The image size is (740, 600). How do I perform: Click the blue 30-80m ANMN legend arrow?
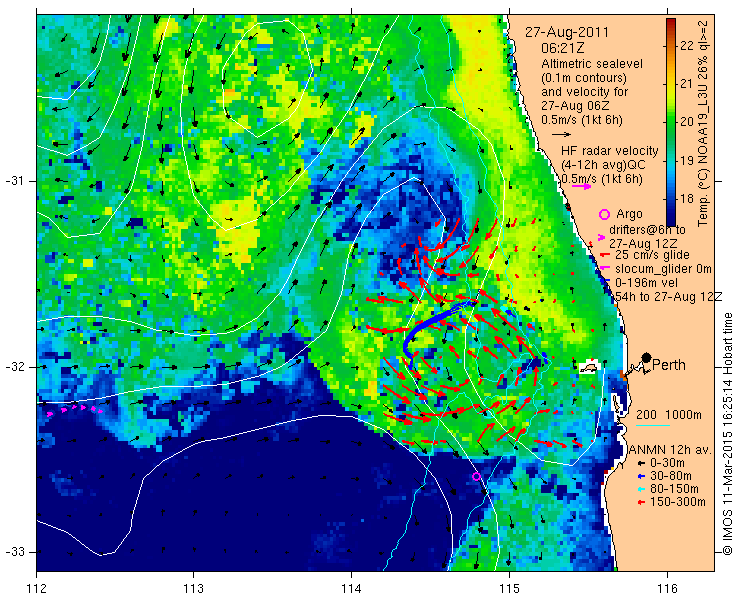[x=641, y=476]
